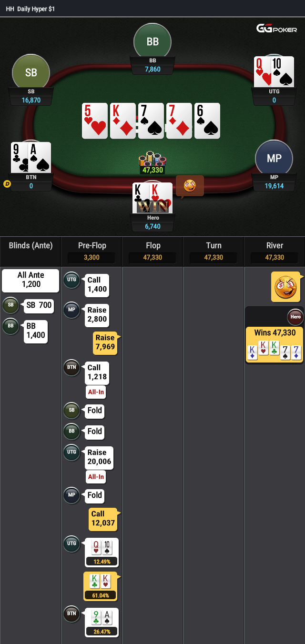Click the MP player avatar at the table

pyautogui.click(x=274, y=159)
